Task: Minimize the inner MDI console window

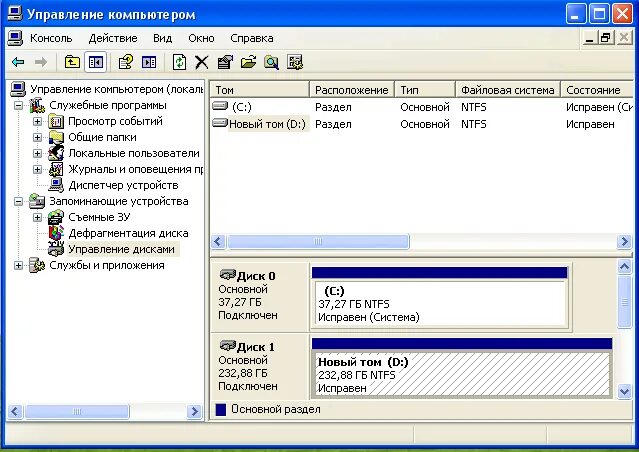Action: (589, 38)
